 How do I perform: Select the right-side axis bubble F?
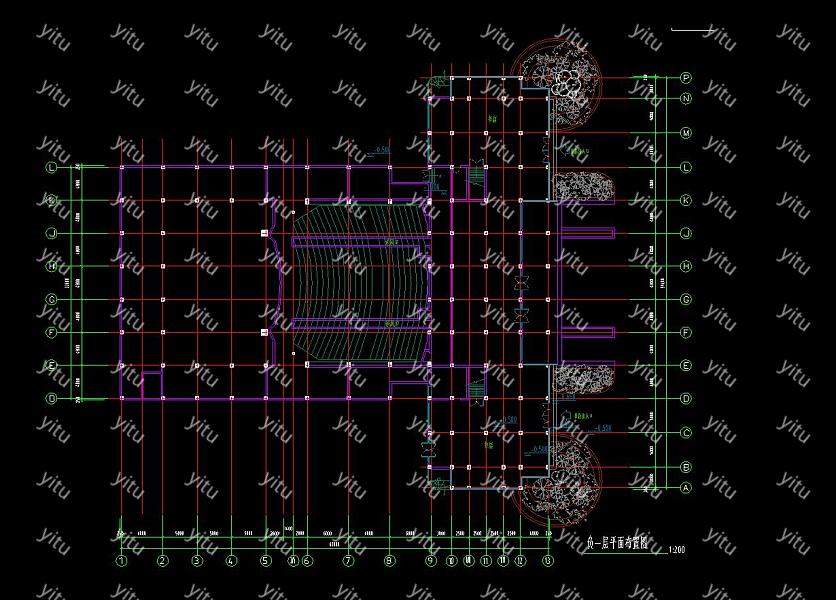(686, 332)
